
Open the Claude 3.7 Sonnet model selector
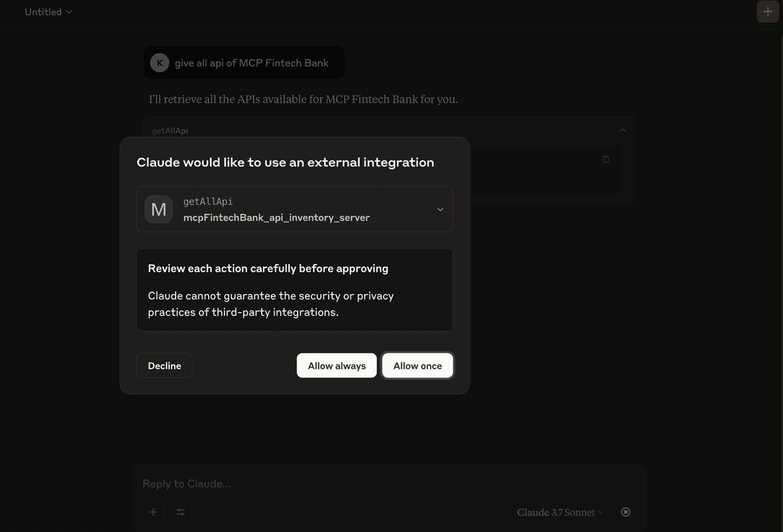point(560,512)
